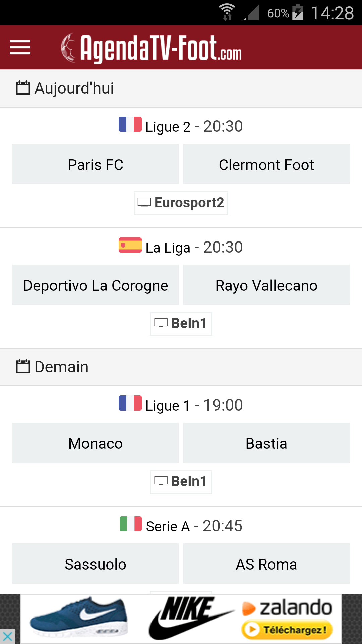
Task: Select the Sassuolo team button
Action: 96,564
